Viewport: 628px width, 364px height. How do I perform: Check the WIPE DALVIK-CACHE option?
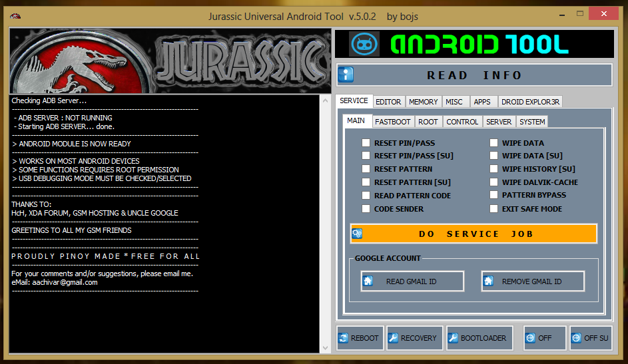click(494, 182)
